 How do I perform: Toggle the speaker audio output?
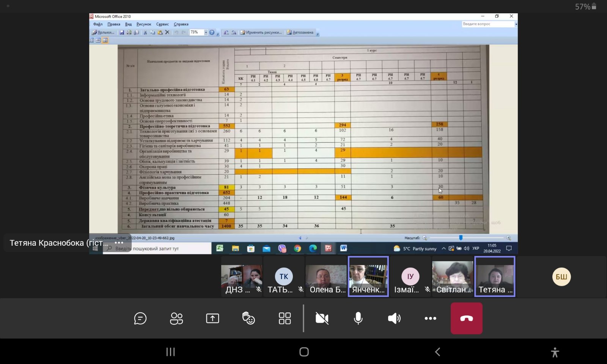394,318
